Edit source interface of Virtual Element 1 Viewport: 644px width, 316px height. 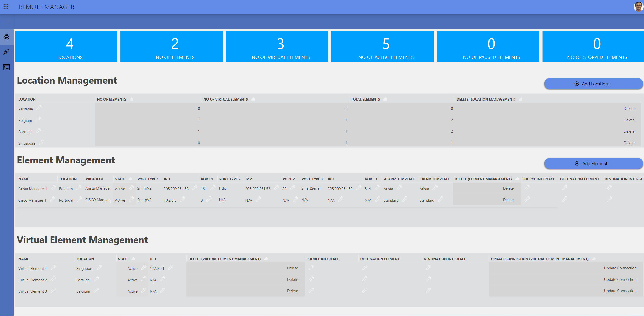point(311,268)
